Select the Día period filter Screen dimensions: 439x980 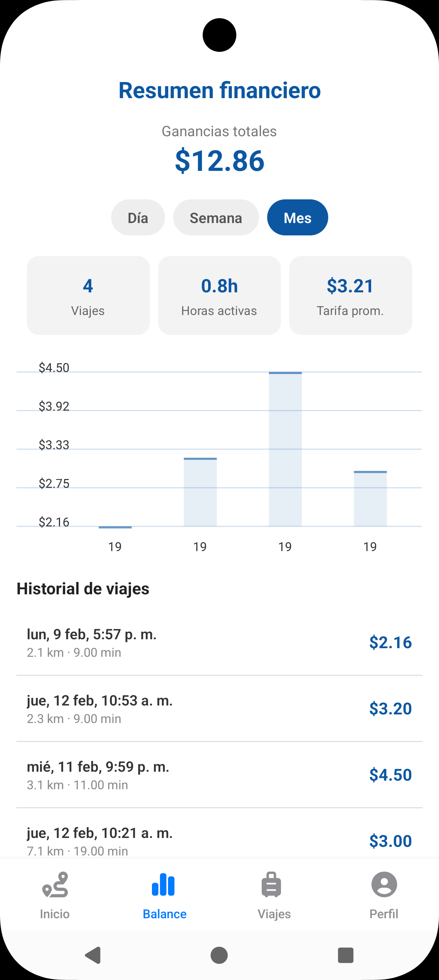pyautogui.click(x=138, y=218)
